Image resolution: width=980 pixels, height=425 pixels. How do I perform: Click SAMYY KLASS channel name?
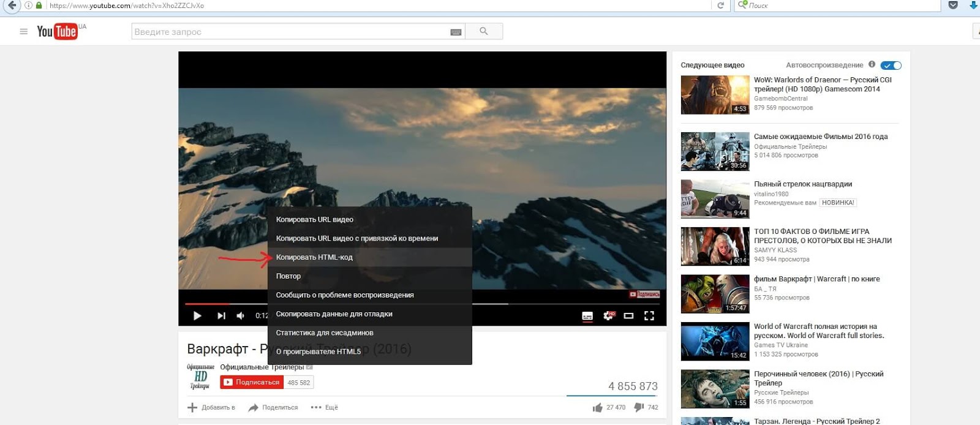[775, 250]
